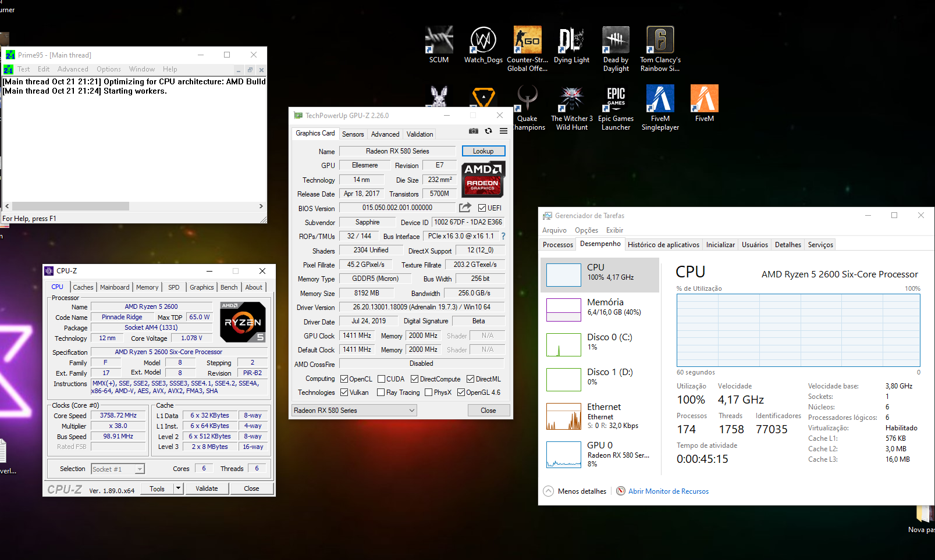Open the Exibir menu in Task Manager
The image size is (935, 560).
point(614,230)
